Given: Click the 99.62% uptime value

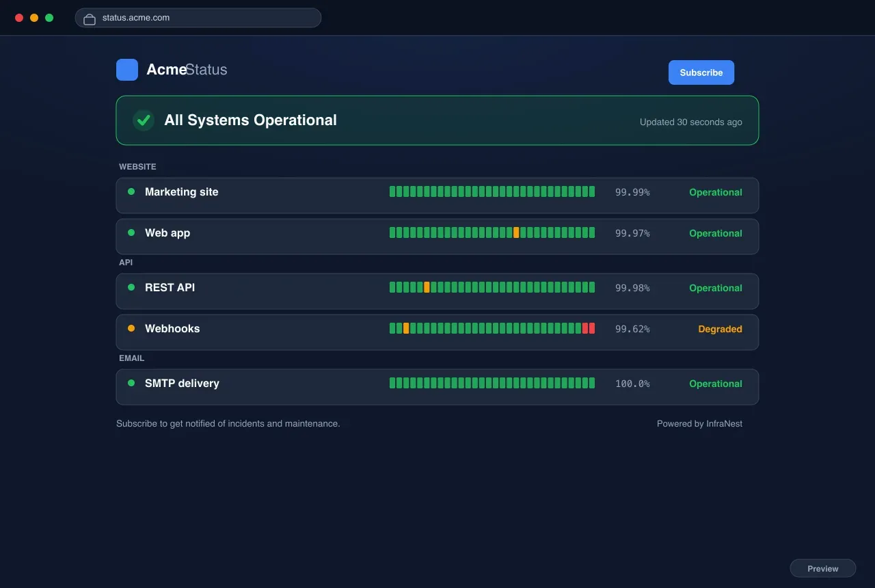Looking at the screenshot, I should [x=632, y=329].
